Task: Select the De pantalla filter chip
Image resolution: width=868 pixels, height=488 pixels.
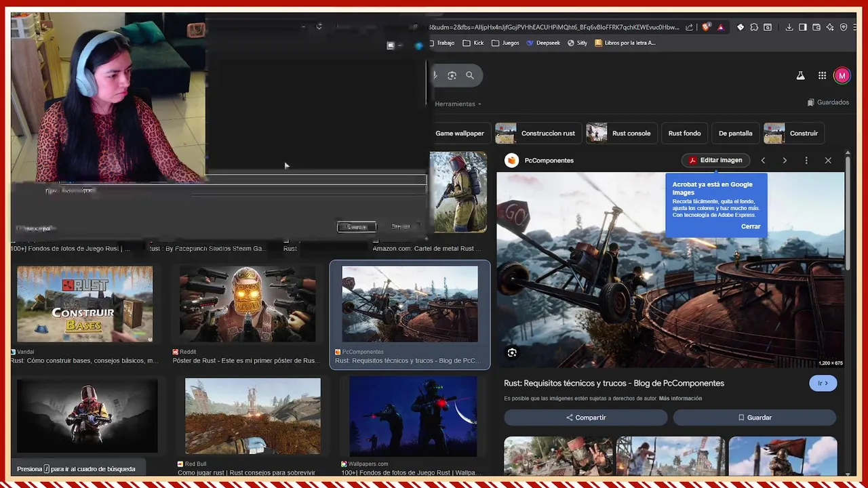Action: point(735,134)
